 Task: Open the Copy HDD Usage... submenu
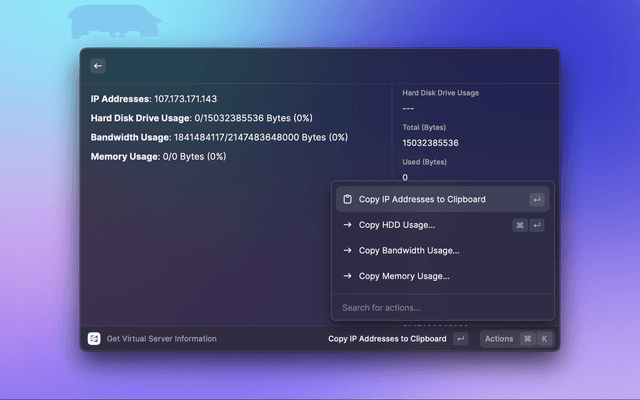(x=397, y=225)
